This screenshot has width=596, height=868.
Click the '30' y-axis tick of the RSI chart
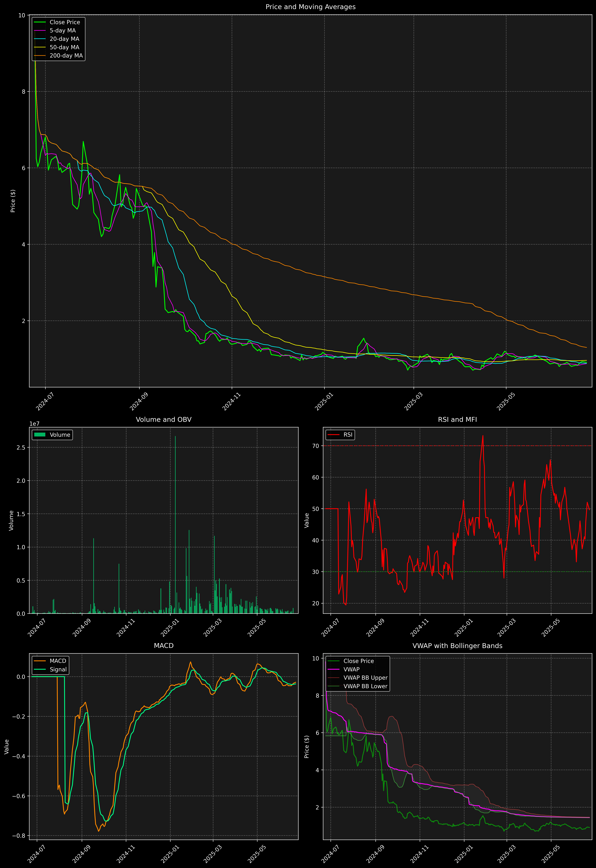point(316,572)
